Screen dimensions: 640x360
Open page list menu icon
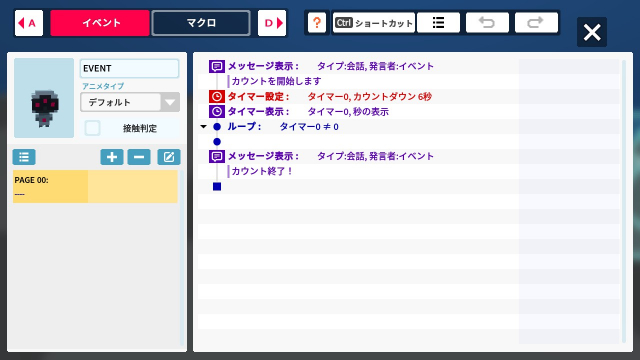tap(24, 157)
